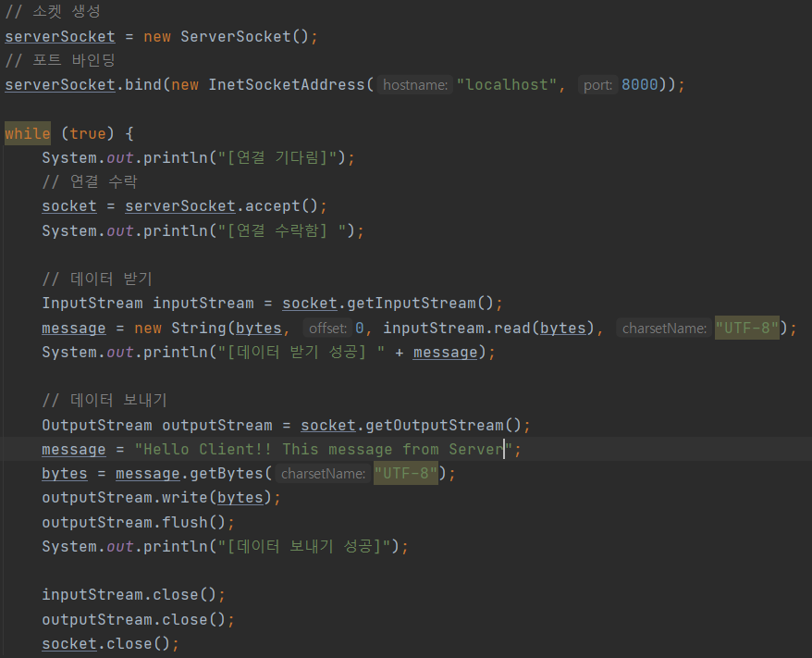The width and height of the screenshot is (812, 658).
Task: Click outputStream.flush() line
Action: coord(139,522)
